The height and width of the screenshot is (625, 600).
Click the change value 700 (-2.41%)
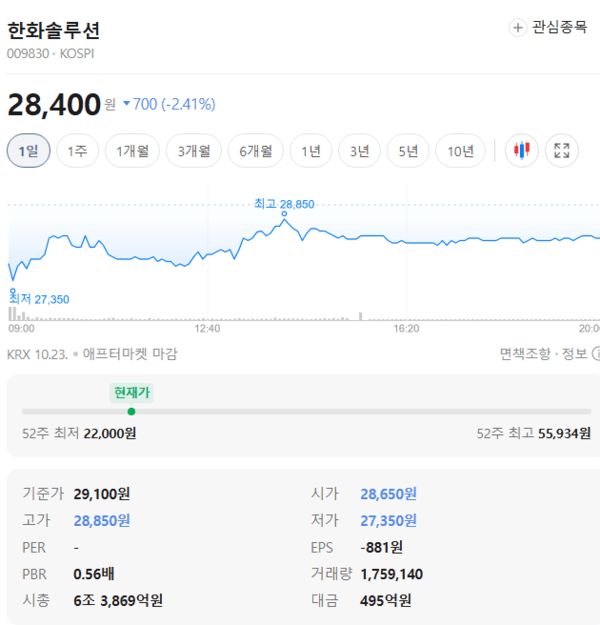point(169,104)
